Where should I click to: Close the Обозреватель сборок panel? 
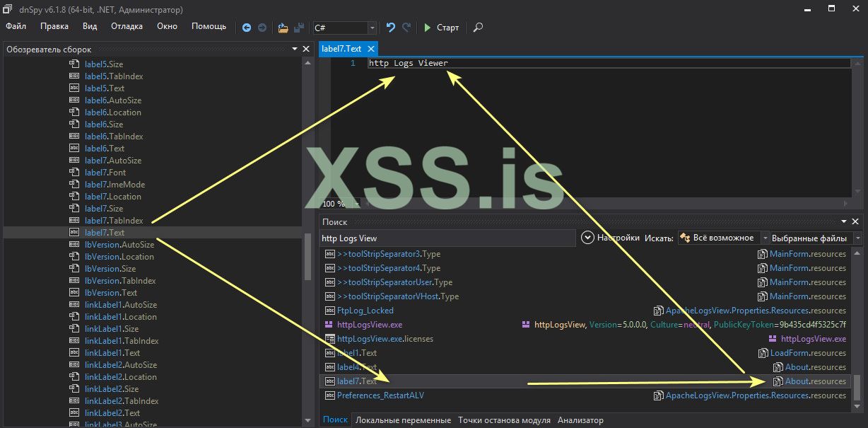click(x=306, y=49)
